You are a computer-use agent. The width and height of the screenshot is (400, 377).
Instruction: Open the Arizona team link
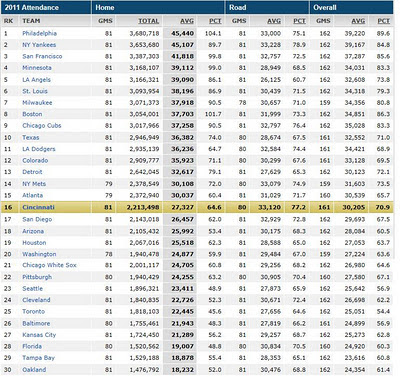[x=33, y=231]
